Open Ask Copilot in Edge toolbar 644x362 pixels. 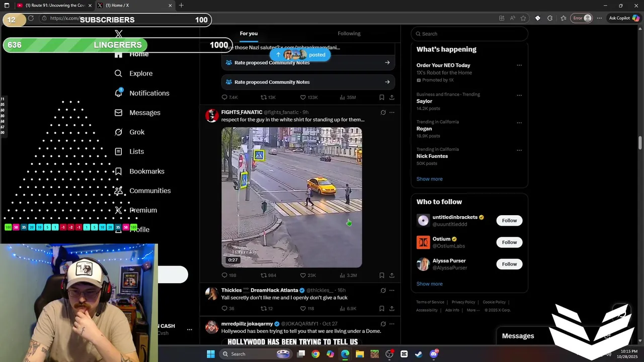624,18
